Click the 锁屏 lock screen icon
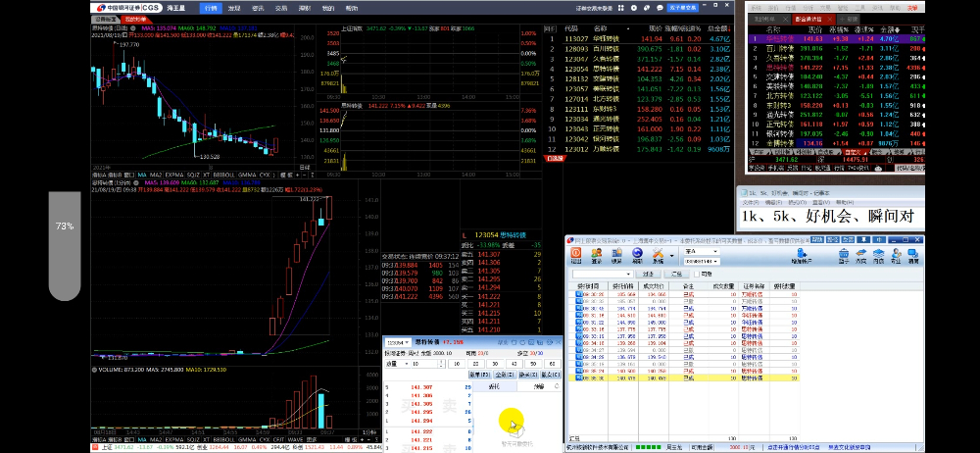Image resolution: width=980 pixels, height=453 pixels. tap(616, 257)
